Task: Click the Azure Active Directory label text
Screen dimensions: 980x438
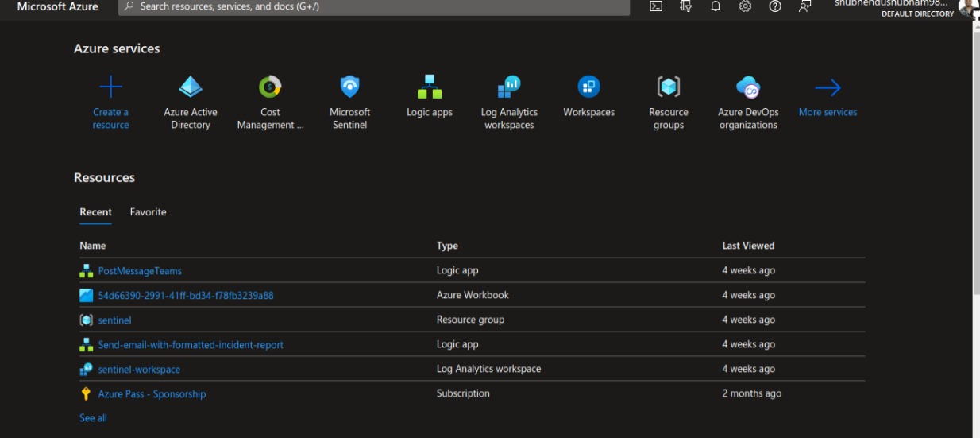Action: click(191, 118)
